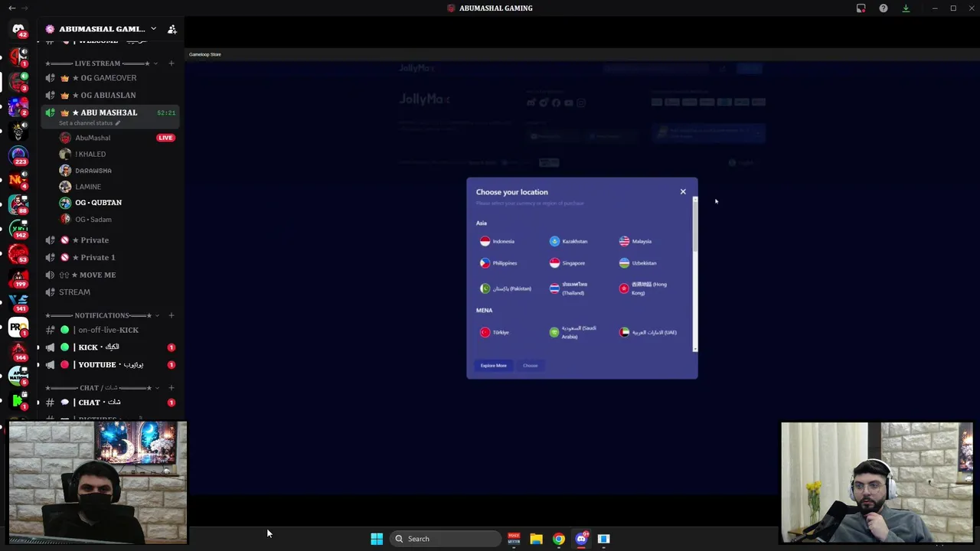The image size is (980, 551).
Task: Click invite people icon beside server name
Action: (171, 29)
